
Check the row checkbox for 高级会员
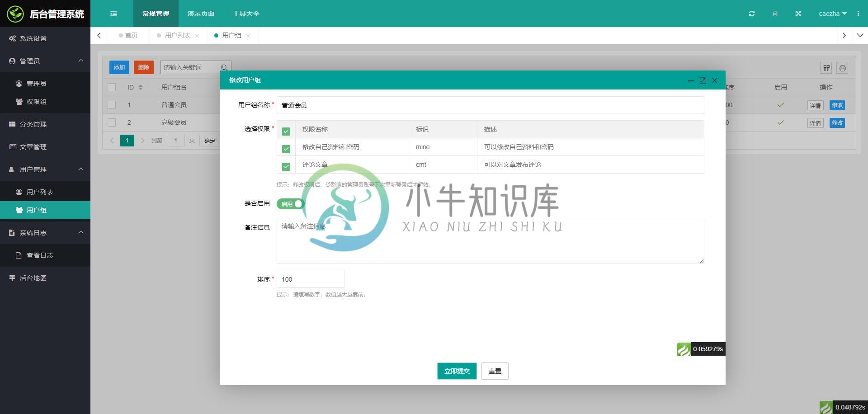[x=112, y=122]
